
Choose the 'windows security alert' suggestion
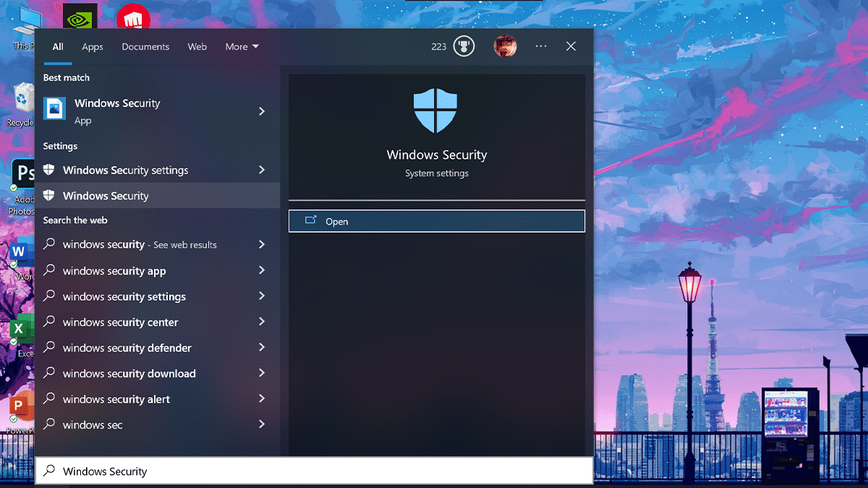pyautogui.click(x=157, y=399)
